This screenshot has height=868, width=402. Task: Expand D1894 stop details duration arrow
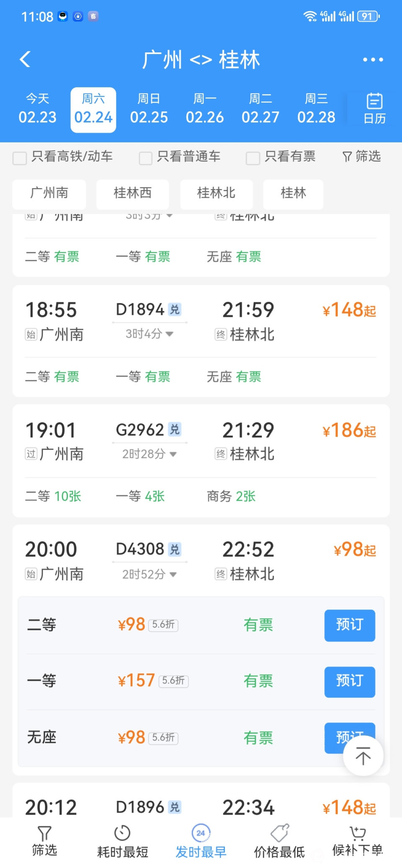pyautogui.click(x=170, y=334)
